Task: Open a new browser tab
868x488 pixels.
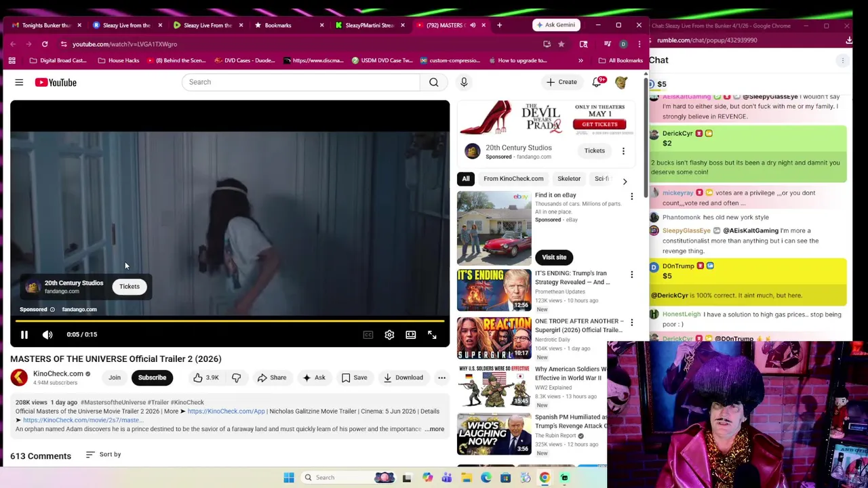Action: (x=499, y=25)
